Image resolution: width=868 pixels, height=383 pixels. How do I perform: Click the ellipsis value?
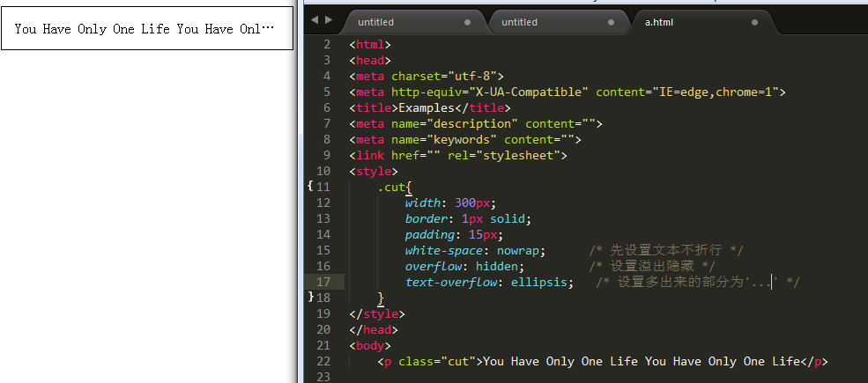point(539,283)
